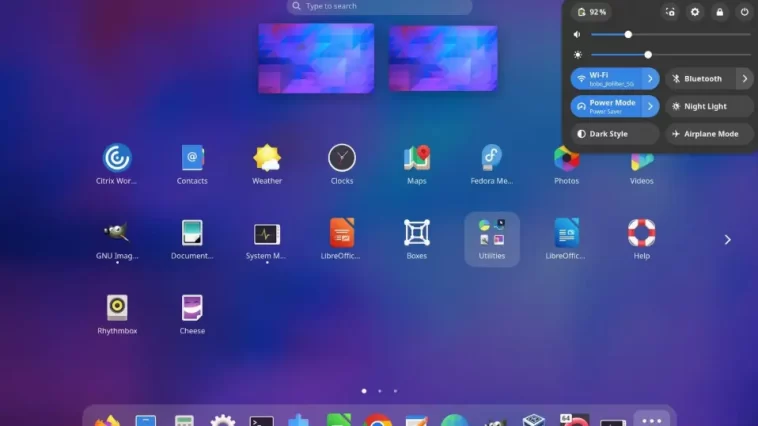Viewport: 758px width, 426px height.
Task: Open GNU Image Manipulation Program
Action: coord(117,239)
